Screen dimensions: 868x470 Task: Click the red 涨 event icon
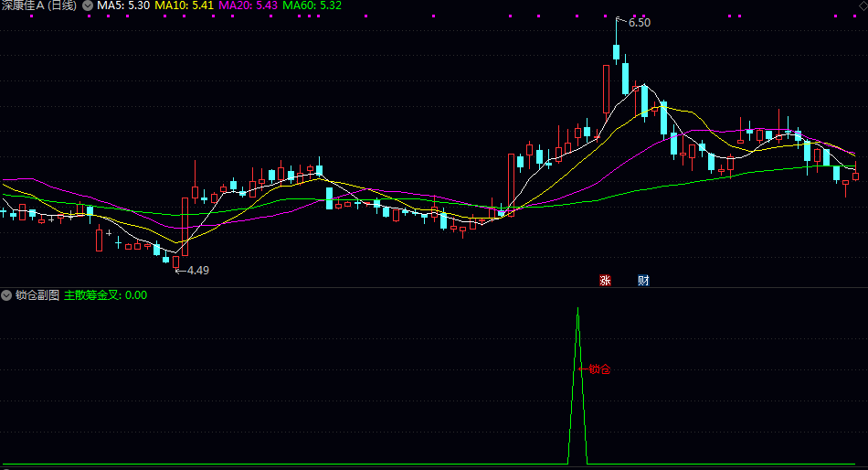tap(605, 280)
